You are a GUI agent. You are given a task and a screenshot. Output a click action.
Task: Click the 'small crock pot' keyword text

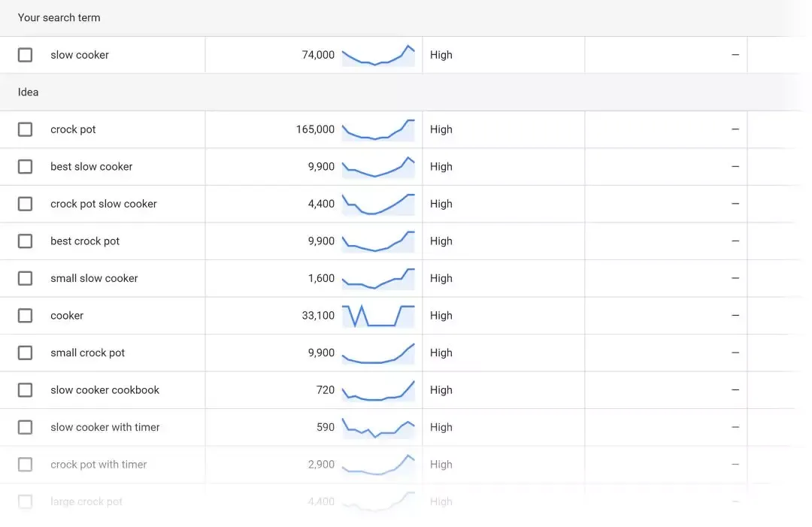point(88,353)
